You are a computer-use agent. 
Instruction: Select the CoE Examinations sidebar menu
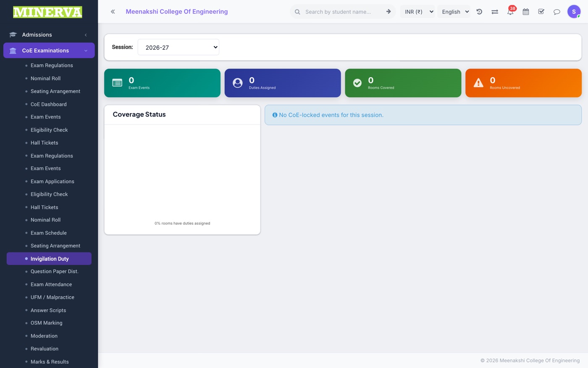pos(49,50)
